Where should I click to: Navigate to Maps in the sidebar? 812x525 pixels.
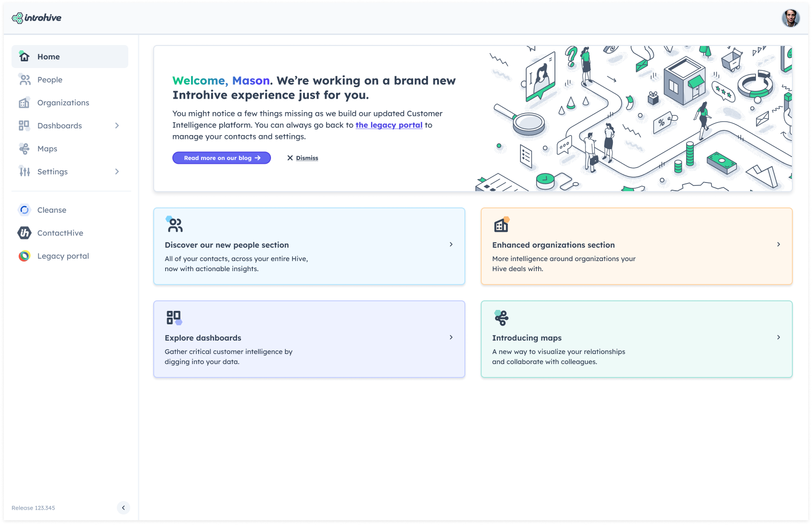[x=70, y=148]
